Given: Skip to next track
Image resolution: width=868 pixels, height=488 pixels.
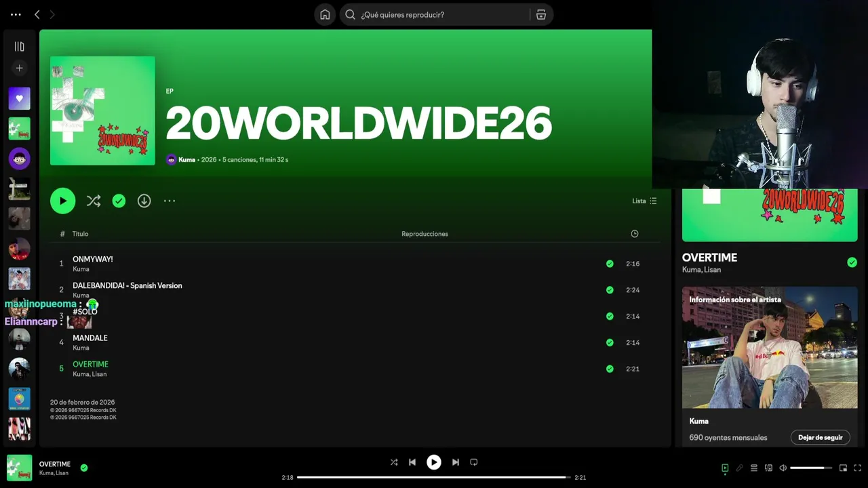Looking at the screenshot, I should click(x=456, y=462).
